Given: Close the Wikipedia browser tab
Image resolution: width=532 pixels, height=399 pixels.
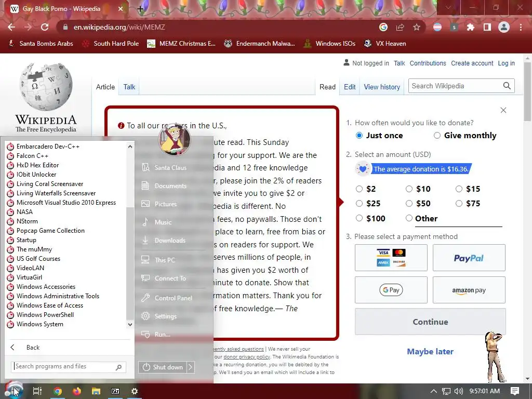Looking at the screenshot, I should pos(121,9).
